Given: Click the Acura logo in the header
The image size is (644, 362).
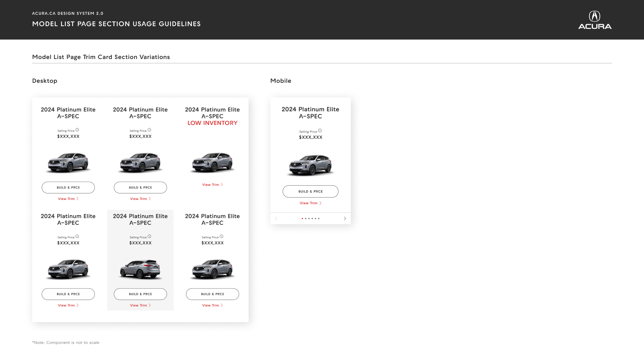Looking at the screenshot, I should coord(595,20).
